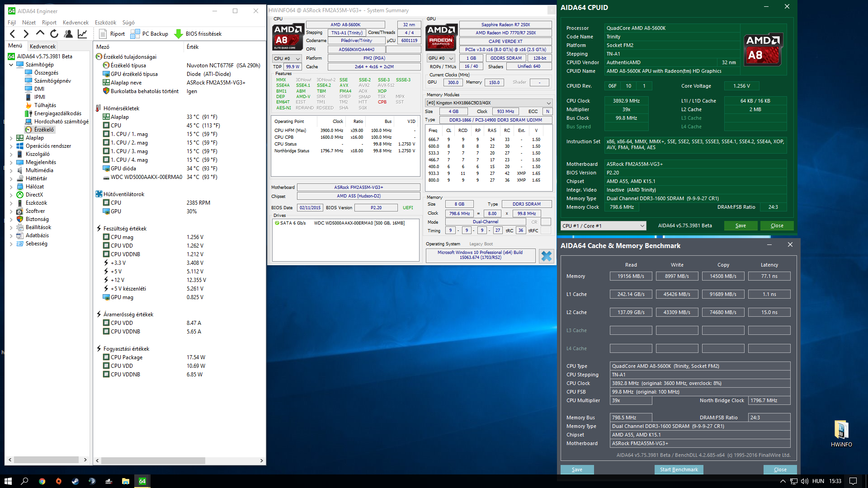Click Close in AIDA64 CPUID window

pyautogui.click(x=777, y=226)
